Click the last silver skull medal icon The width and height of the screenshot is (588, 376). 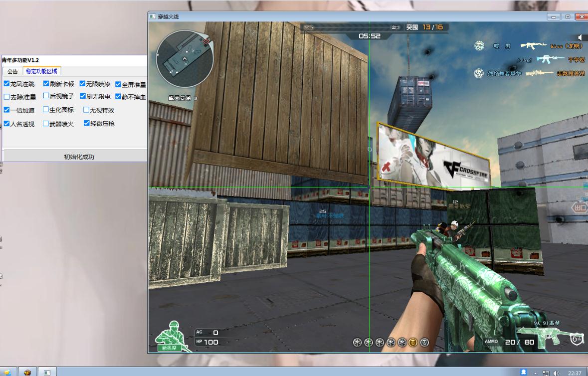424,342
